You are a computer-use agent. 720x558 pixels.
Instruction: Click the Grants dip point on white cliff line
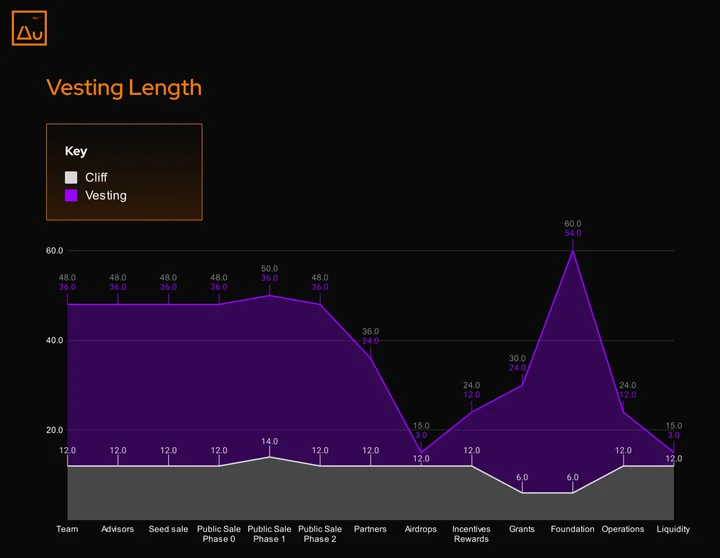pos(522,493)
